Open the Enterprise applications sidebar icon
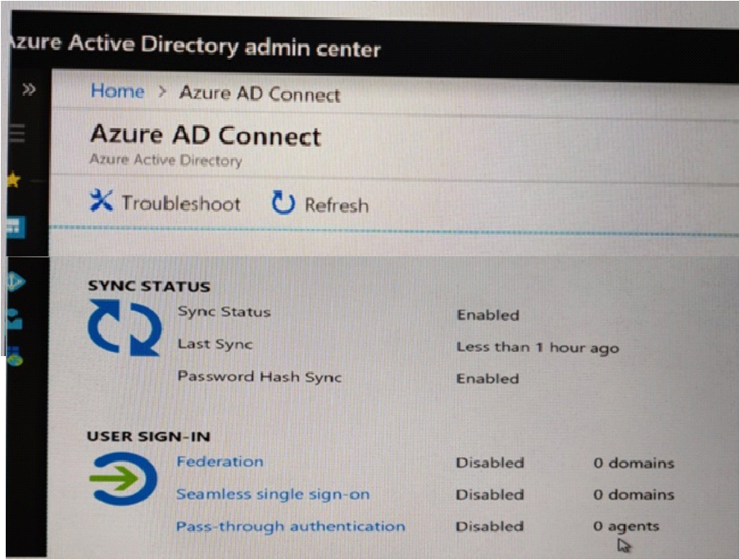 point(15,356)
